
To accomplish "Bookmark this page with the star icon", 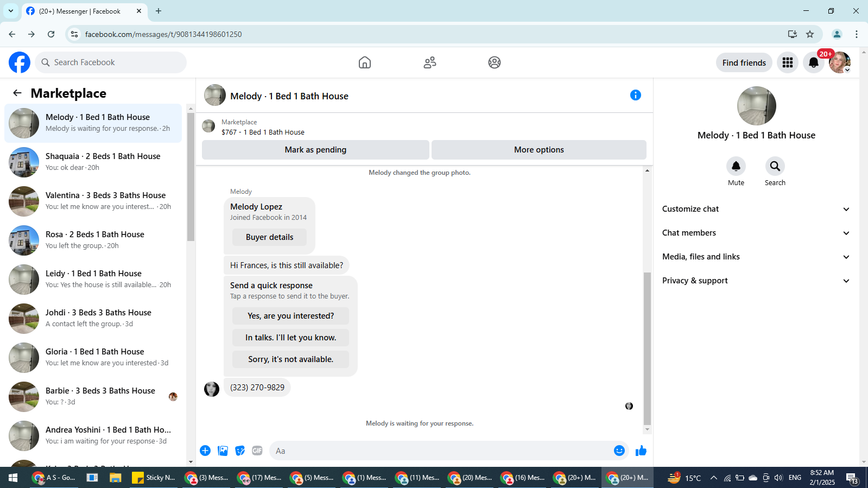I will [810, 34].
